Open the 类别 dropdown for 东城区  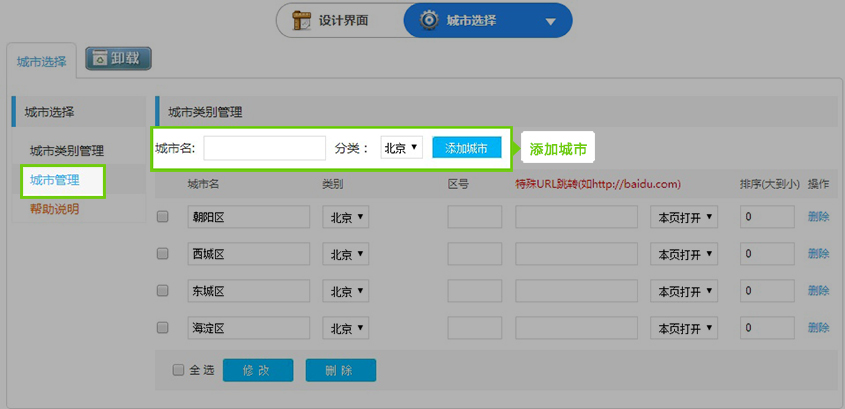tap(346, 291)
